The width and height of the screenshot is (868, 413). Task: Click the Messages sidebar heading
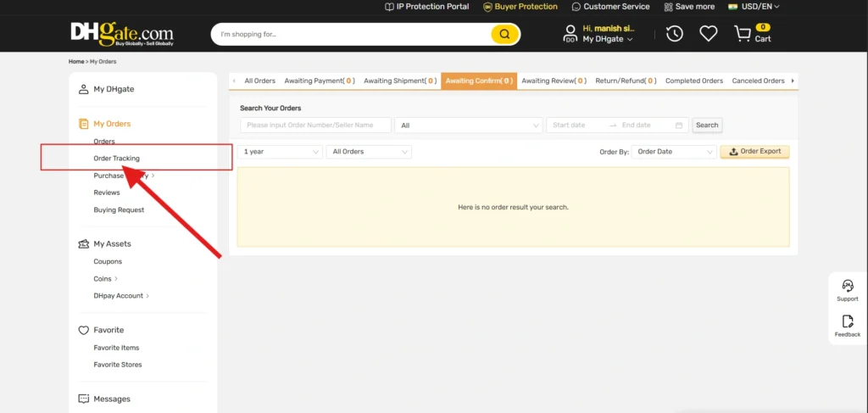(x=112, y=399)
